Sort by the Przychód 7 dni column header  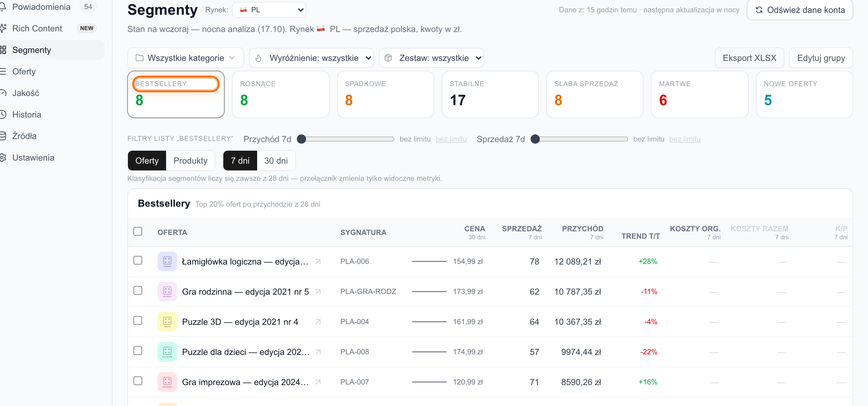(582, 233)
